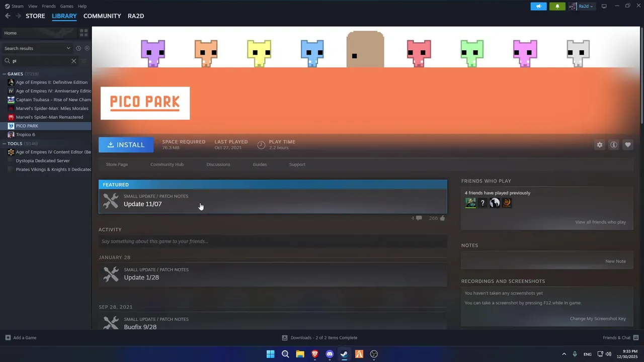This screenshot has width=644, height=362.
Task: Open the Discussions link
Action: (218, 164)
